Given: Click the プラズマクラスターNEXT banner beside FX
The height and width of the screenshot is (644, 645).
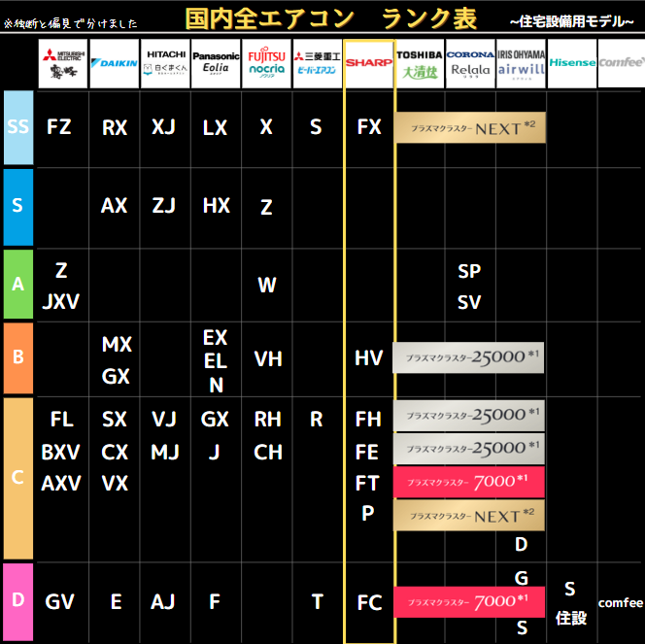Looking at the screenshot, I should click(470, 127).
